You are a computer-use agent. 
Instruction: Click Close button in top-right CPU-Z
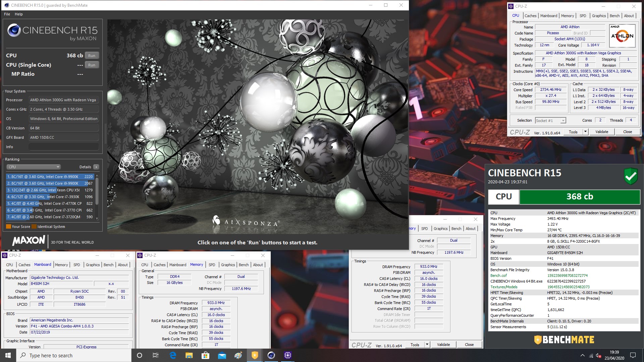[628, 132]
